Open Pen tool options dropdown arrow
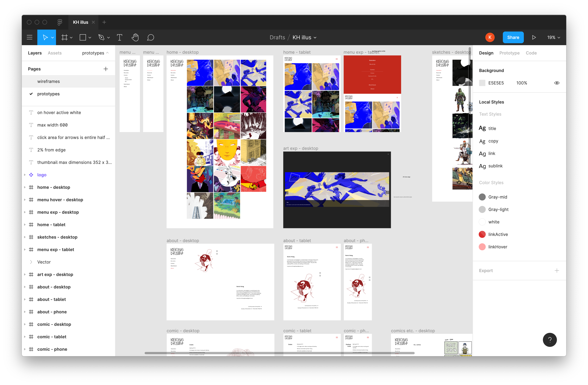 [x=108, y=38]
